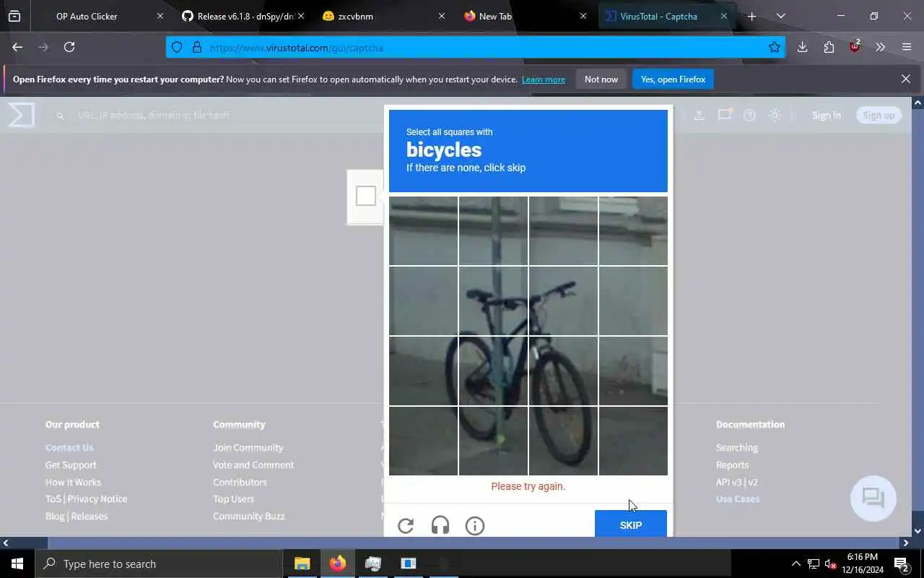
Task: Open Contact Us footer link
Action: (69, 447)
